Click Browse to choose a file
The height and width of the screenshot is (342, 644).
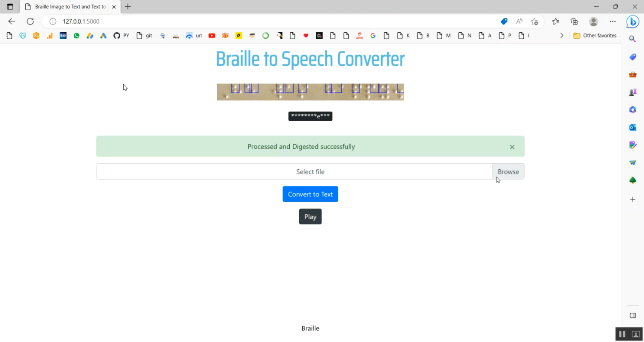tap(508, 171)
